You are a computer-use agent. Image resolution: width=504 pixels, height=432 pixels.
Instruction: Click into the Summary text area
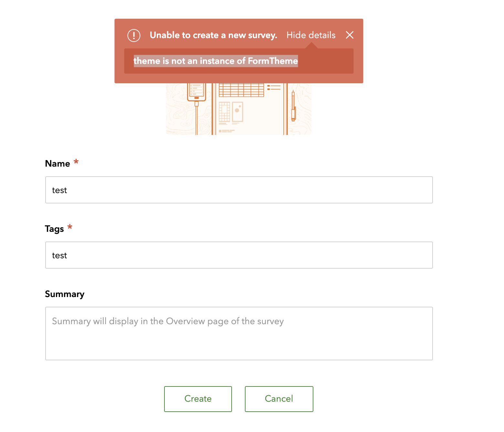click(x=239, y=333)
